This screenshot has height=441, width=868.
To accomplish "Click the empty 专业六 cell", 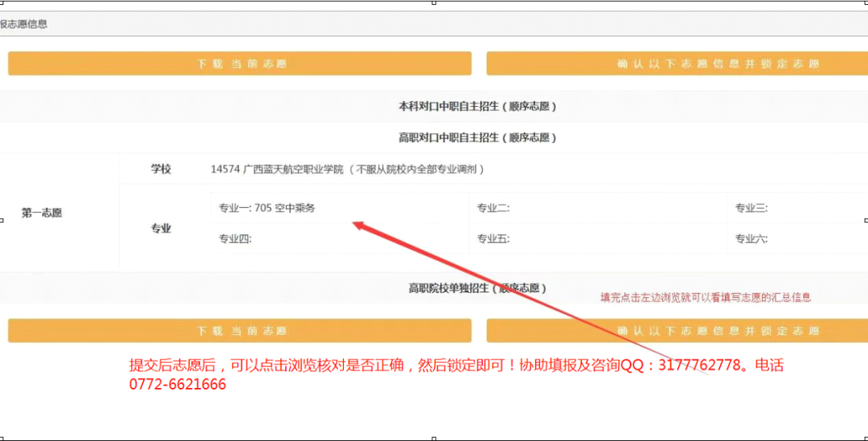I will (796, 239).
